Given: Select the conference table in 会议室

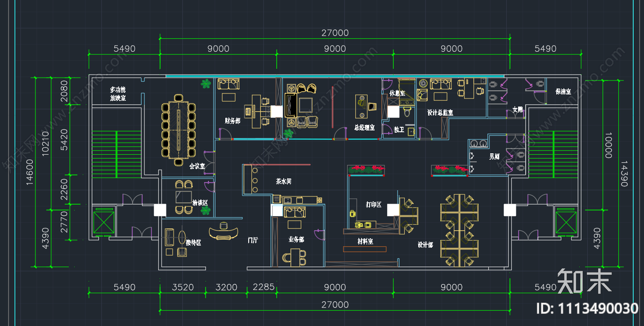Looking at the screenshot, I should pyautogui.click(x=179, y=130).
